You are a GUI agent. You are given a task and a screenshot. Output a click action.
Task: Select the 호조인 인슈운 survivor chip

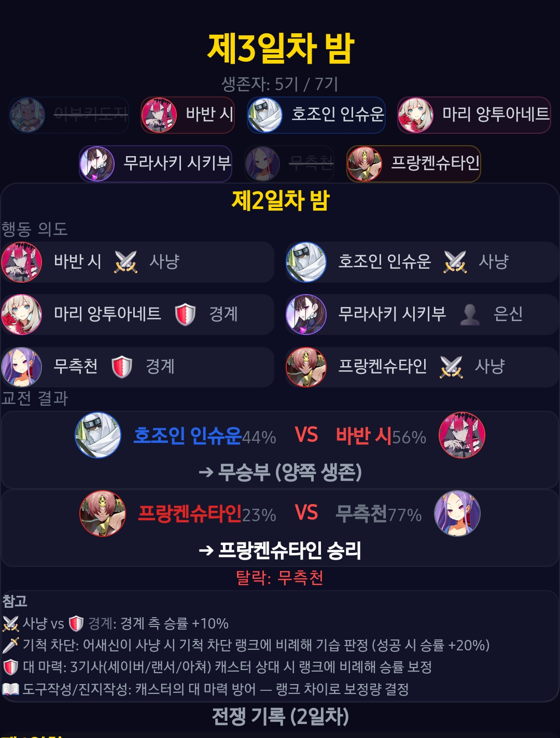point(316,115)
